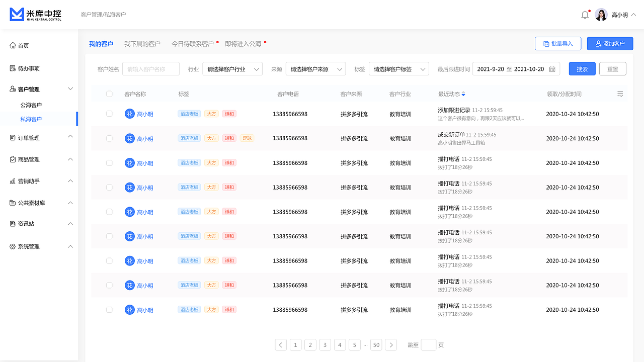Click the 客户管理 people icon in sidebar

coord(13,89)
